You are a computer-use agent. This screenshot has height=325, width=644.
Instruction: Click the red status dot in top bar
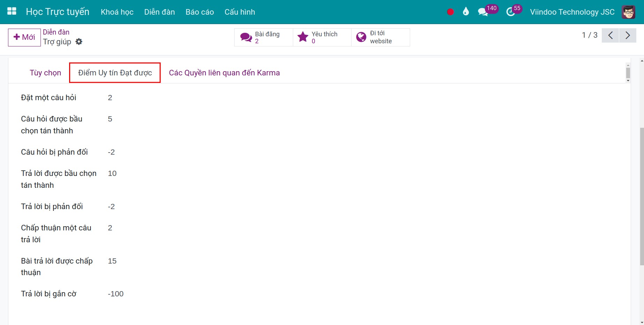tap(450, 12)
